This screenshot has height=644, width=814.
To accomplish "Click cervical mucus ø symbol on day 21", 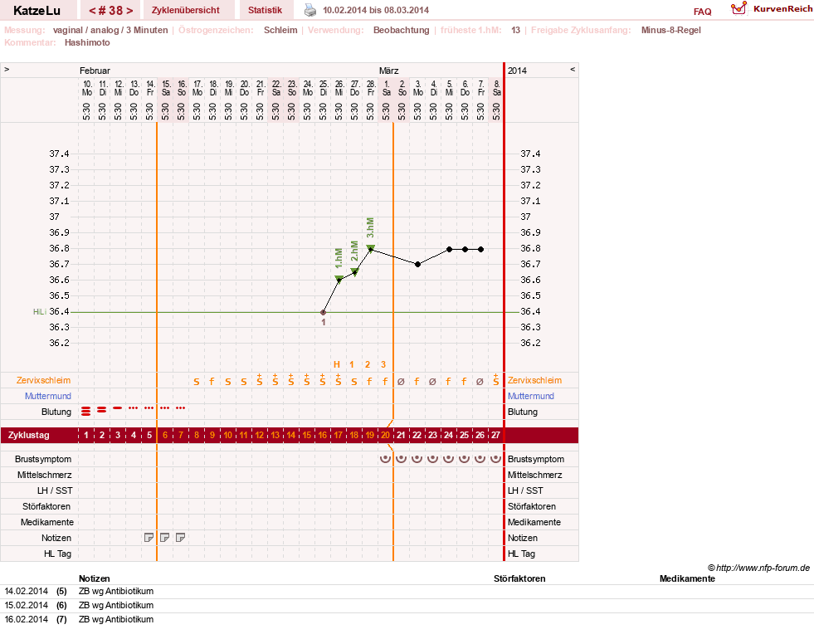I will point(402,382).
